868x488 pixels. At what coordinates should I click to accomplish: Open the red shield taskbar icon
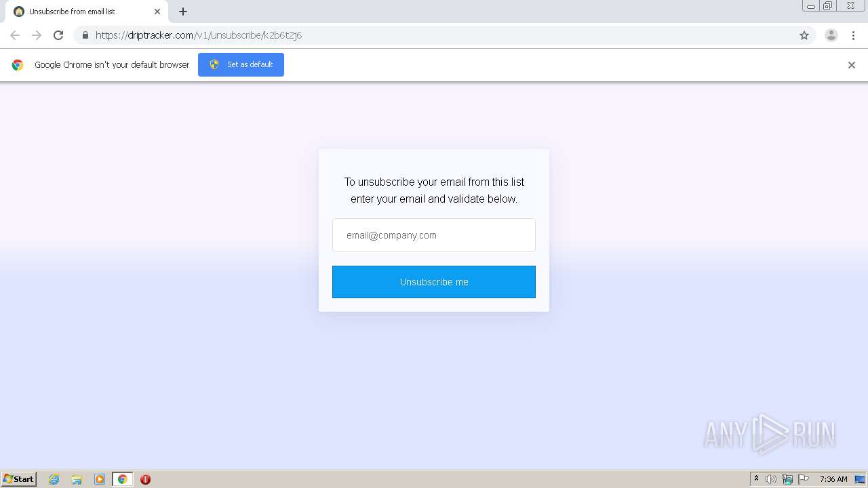pyautogui.click(x=145, y=479)
